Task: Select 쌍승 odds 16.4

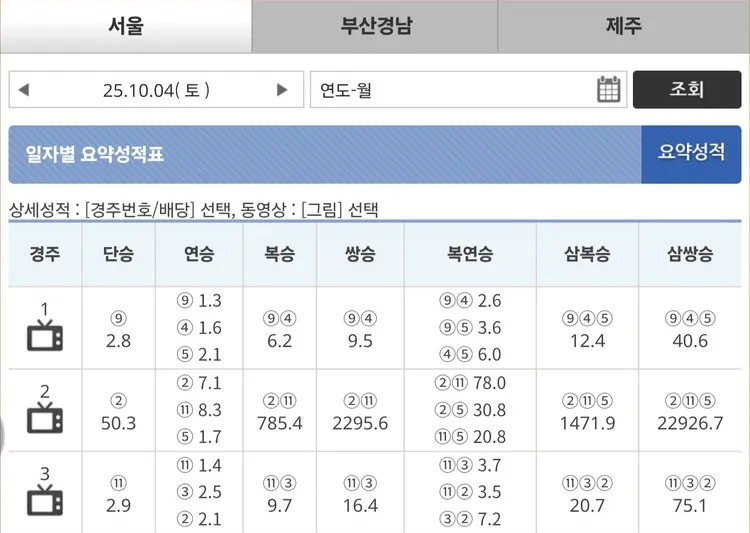Action: click(x=360, y=505)
